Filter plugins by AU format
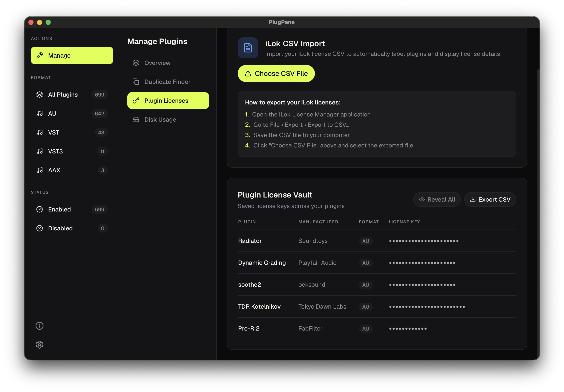 (x=72, y=113)
